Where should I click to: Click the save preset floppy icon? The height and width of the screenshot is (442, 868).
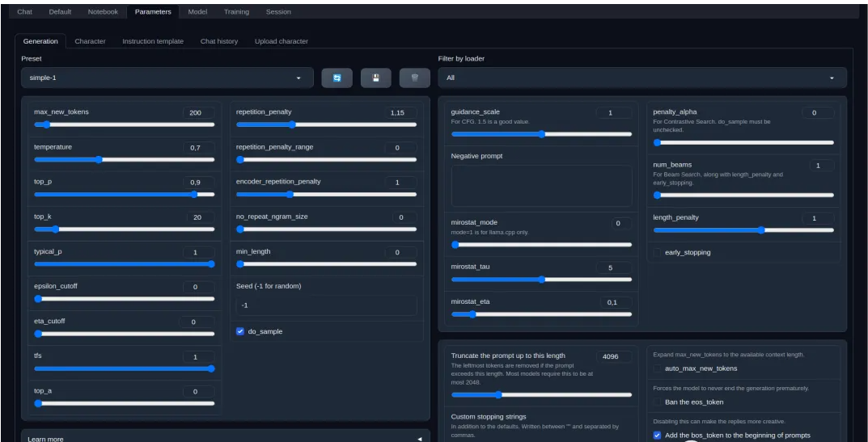point(376,78)
